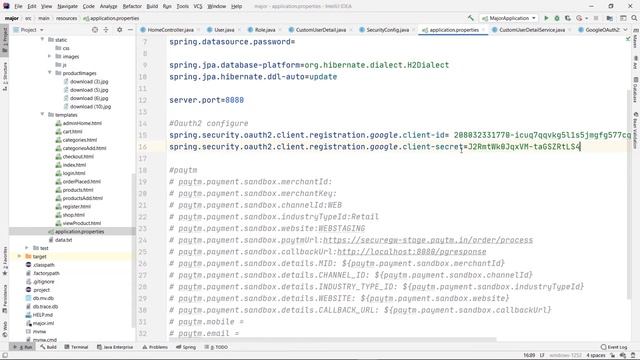Image resolution: width=640 pixels, height=360 pixels.
Task: Click the '4 spaces' indent status entry
Action: tap(596, 355)
